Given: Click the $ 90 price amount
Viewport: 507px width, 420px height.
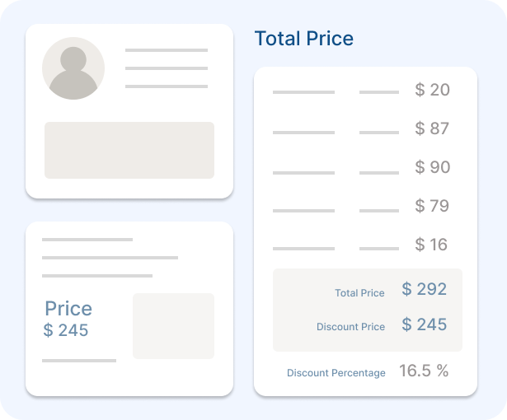Looking at the screenshot, I should tap(432, 168).
